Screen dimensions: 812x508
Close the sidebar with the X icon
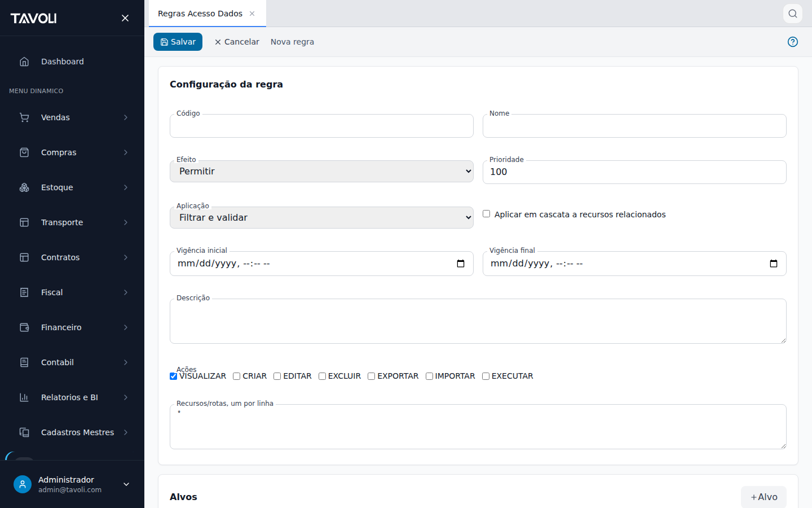[125, 18]
